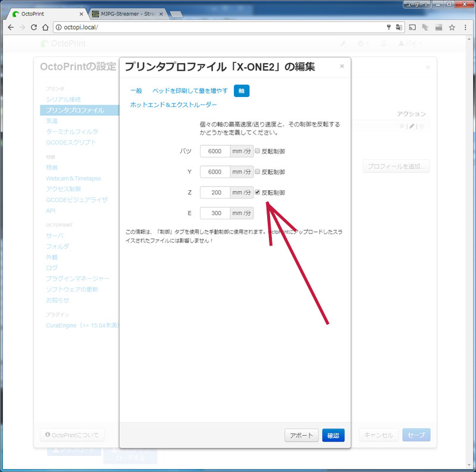Open the 一般 tab
This screenshot has height=472, width=476.
[x=136, y=91]
